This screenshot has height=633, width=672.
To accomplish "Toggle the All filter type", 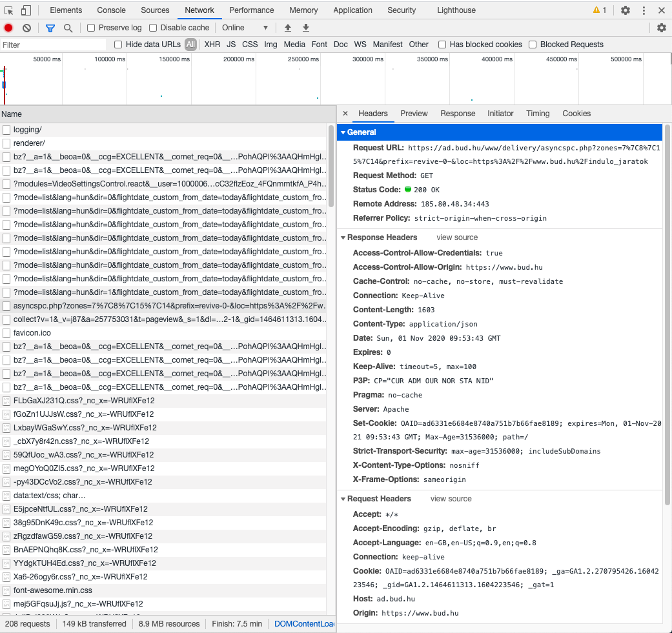I will click(x=190, y=45).
